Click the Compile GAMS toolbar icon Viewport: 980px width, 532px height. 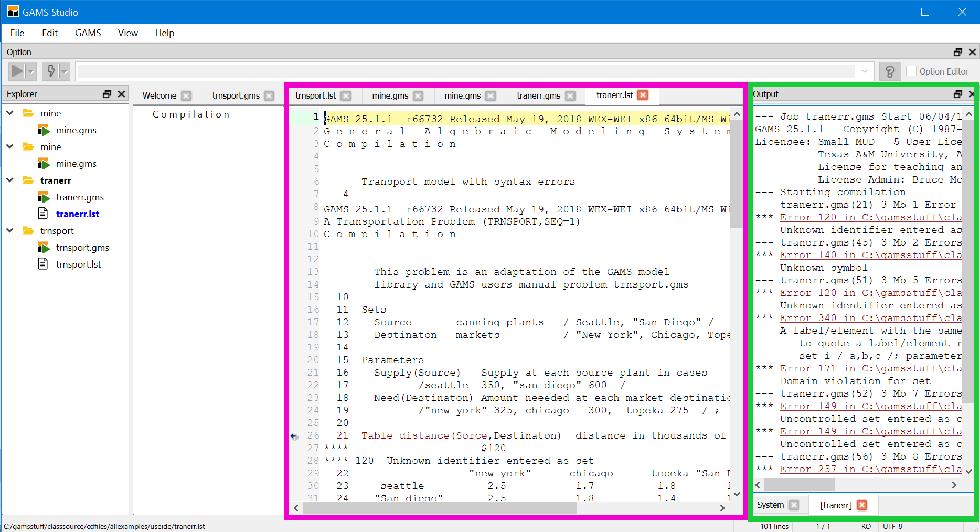tap(51, 71)
